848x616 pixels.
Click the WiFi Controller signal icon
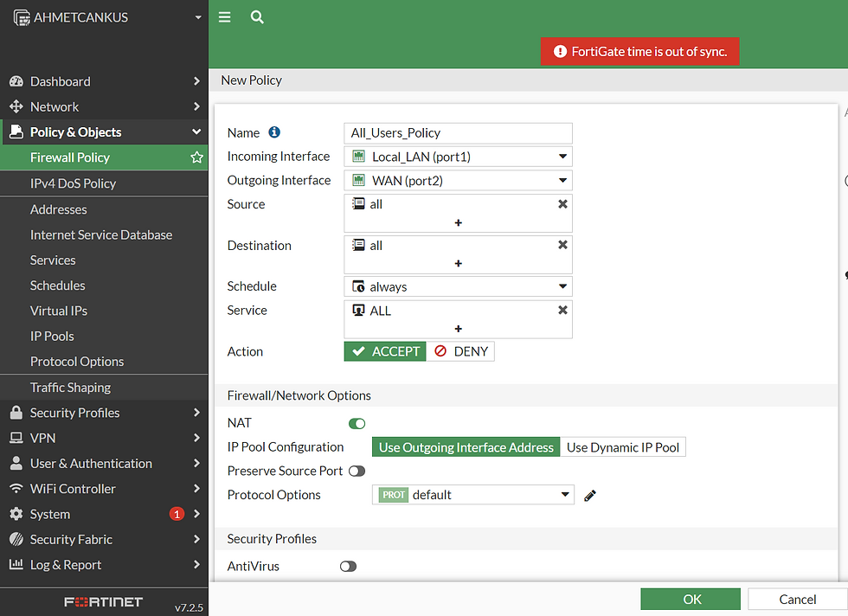[16, 488]
